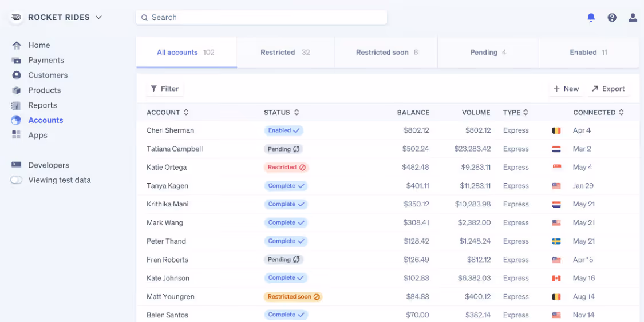Click the Pending badge for Tatiana Campbell
Image resolution: width=644 pixels, height=322 pixels.
click(283, 149)
